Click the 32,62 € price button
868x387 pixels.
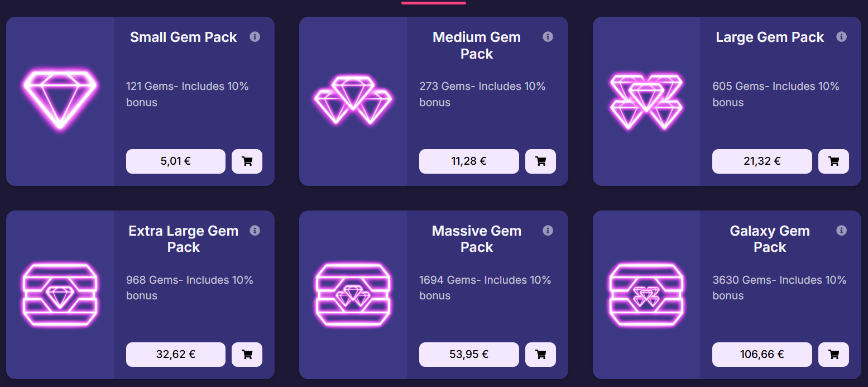[x=176, y=355]
